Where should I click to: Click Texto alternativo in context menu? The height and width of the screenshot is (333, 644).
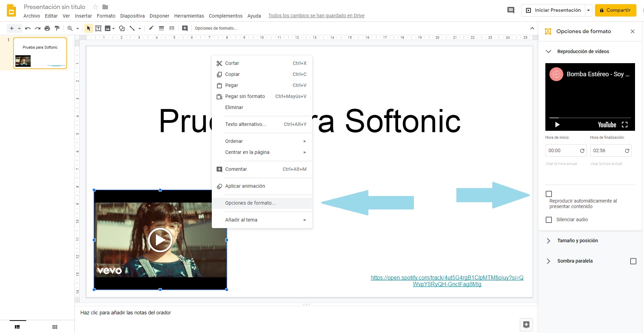click(x=262, y=124)
